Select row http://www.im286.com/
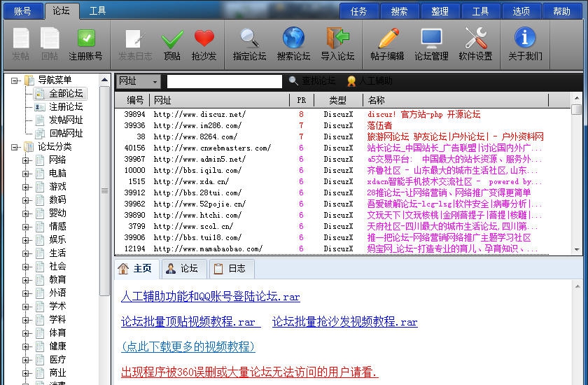 pyautogui.click(x=332, y=125)
